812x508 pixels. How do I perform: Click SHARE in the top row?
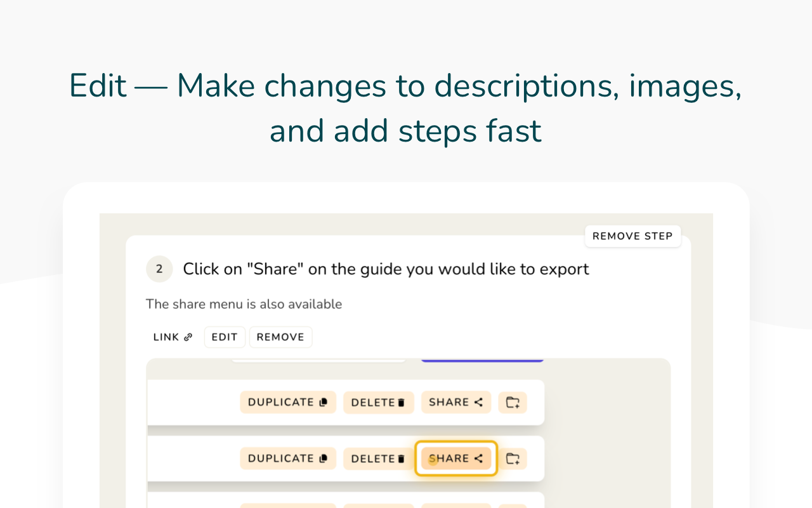[456, 402]
